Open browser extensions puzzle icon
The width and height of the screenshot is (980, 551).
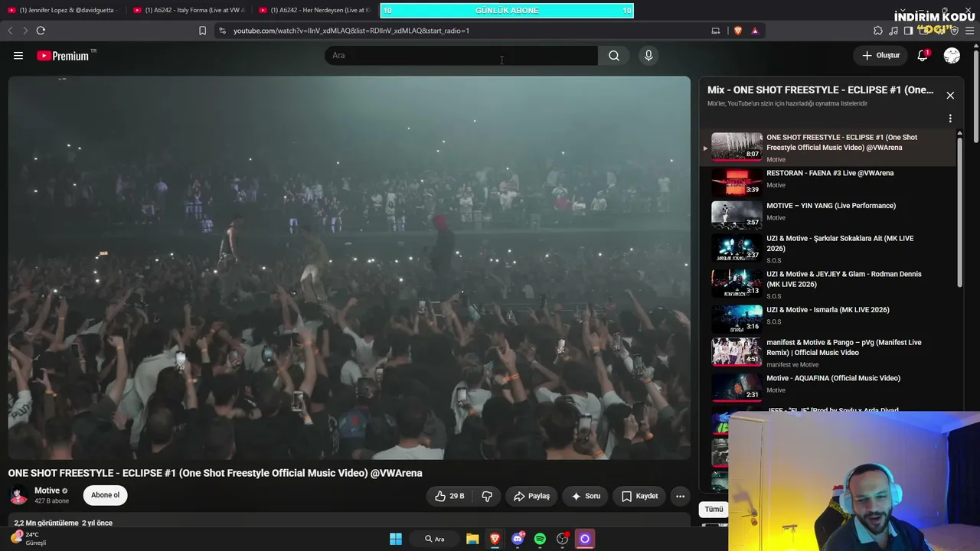coord(878,31)
